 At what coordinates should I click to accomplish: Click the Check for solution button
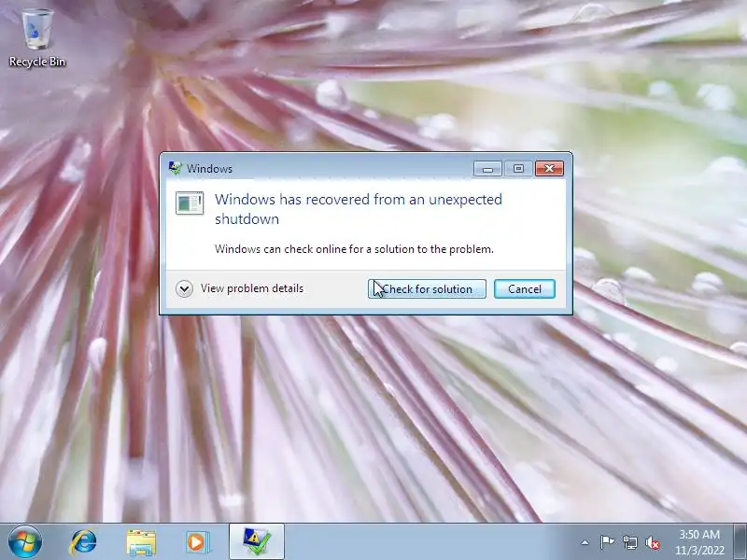tap(427, 289)
